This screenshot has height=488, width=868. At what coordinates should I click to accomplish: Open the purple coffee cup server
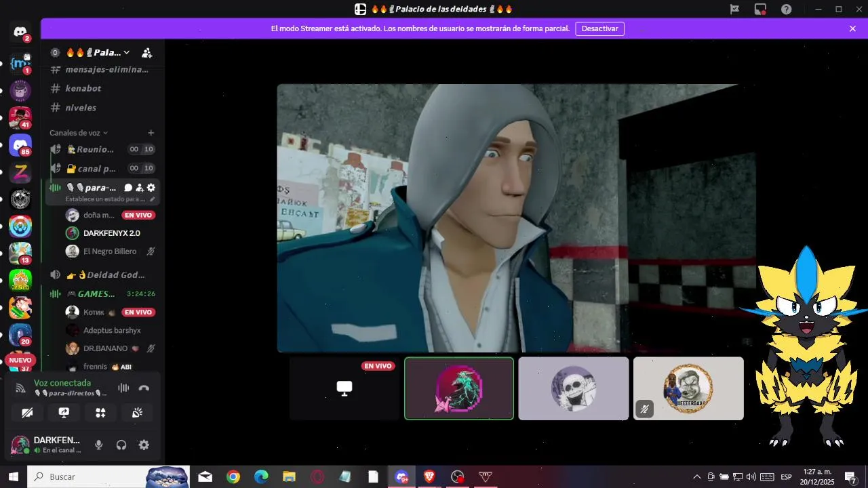[20, 90]
